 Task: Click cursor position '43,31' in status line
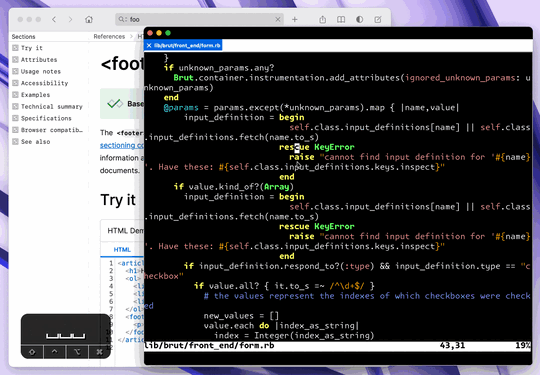point(452,345)
